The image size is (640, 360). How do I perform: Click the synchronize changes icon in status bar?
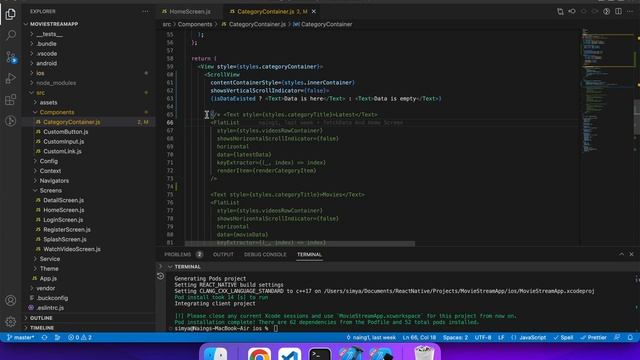(44, 338)
